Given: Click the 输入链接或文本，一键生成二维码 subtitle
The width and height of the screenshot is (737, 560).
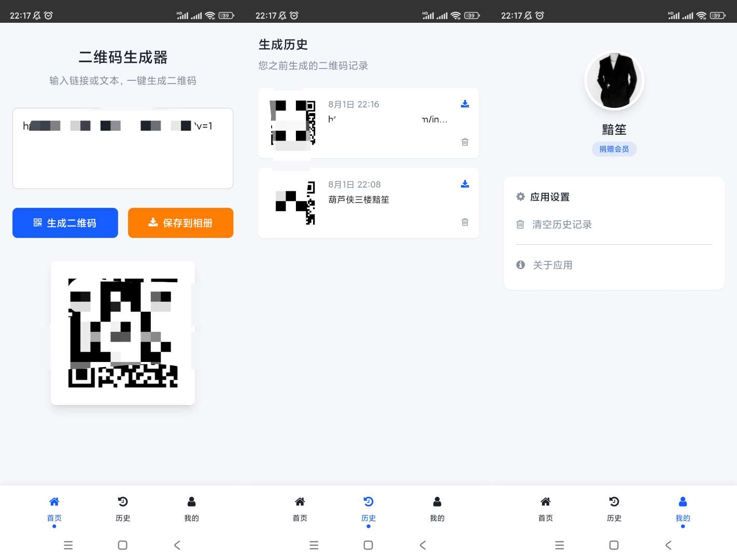Looking at the screenshot, I should (x=123, y=80).
